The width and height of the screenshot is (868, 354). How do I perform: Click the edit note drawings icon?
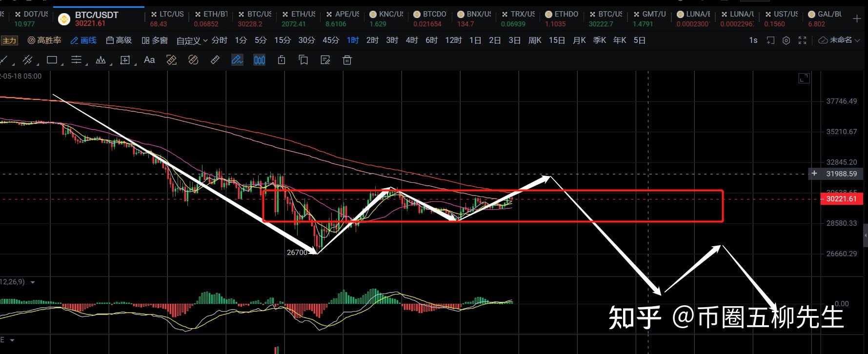point(325,60)
